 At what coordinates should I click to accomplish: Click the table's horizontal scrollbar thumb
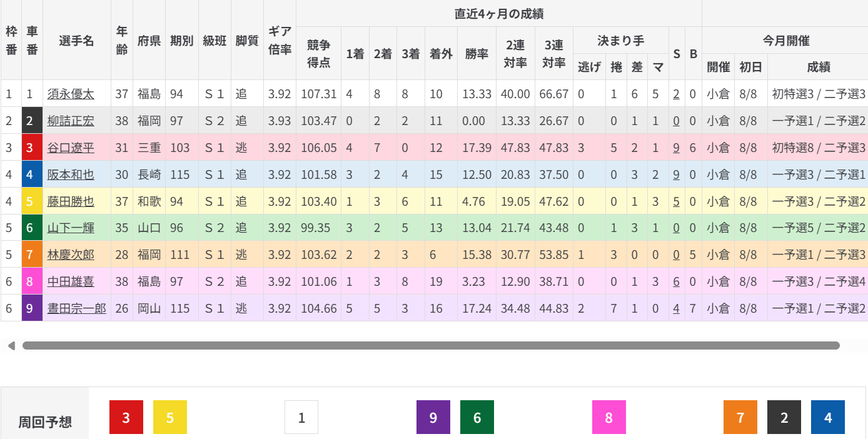(x=431, y=345)
